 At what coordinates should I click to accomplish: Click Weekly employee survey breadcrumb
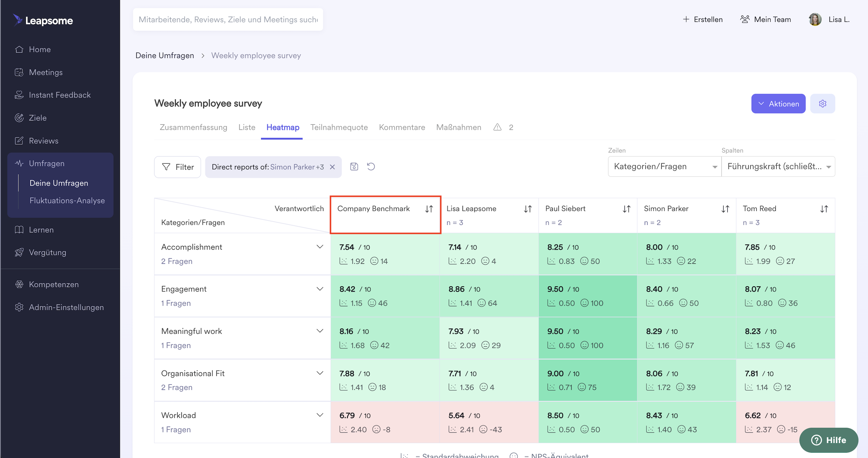(256, 55)
